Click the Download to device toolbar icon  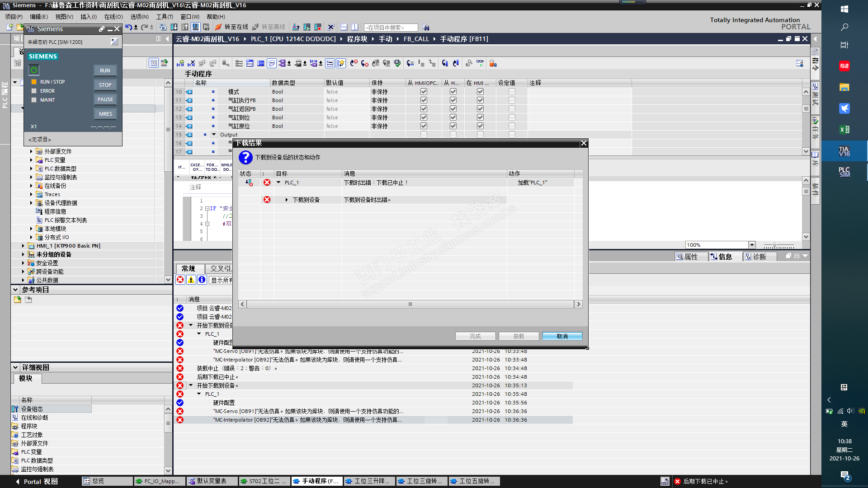click(x=174, y=27)
